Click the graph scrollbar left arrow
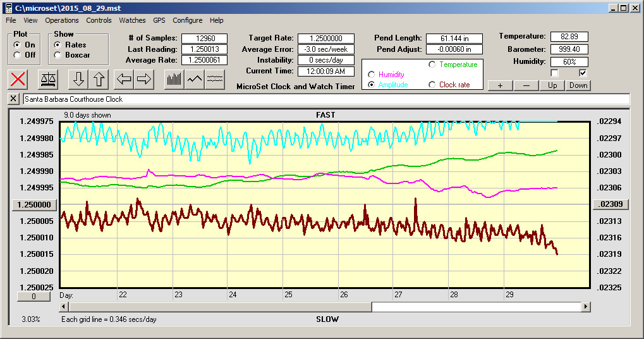 [64, 307]
